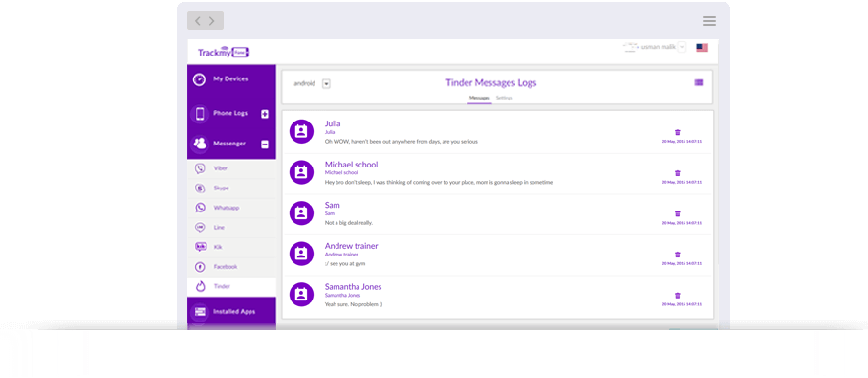Open Kik message logs

(231, 247)
